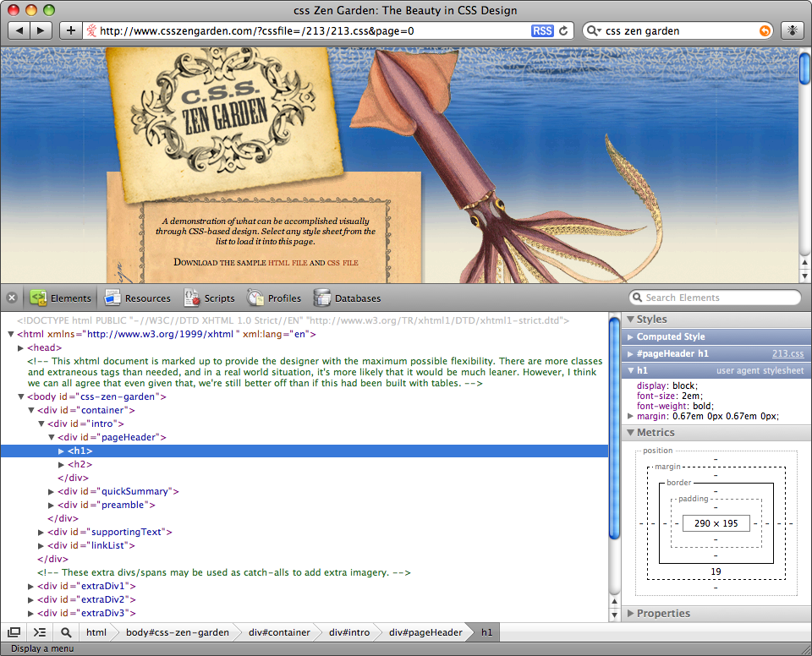Click the page scrollbar thumb

(804, 68)
